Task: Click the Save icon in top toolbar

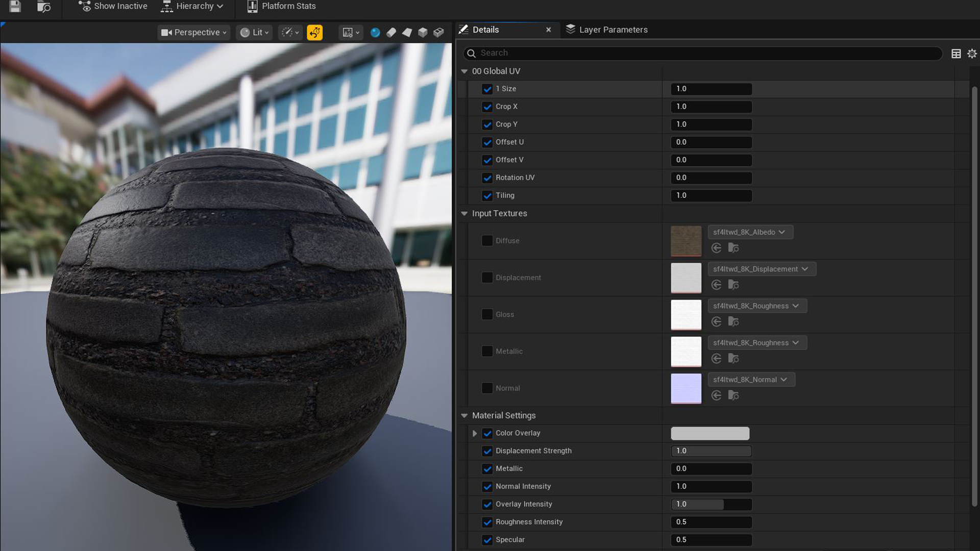Action: (15, 7)
